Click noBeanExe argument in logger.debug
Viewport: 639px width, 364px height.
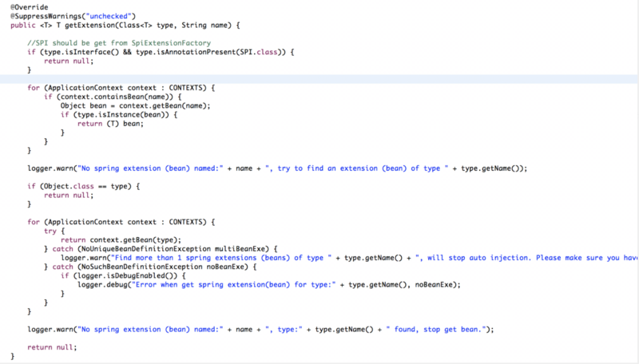[434, 285]
